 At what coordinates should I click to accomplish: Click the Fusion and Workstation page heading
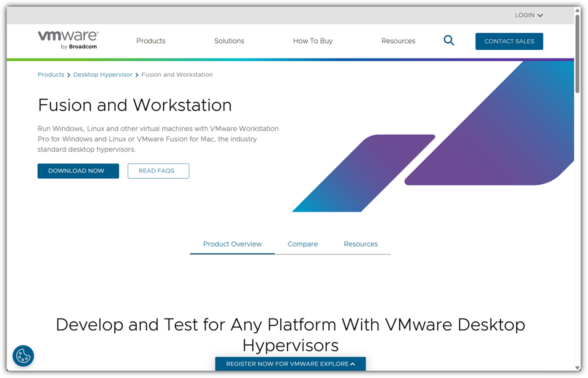135,105
